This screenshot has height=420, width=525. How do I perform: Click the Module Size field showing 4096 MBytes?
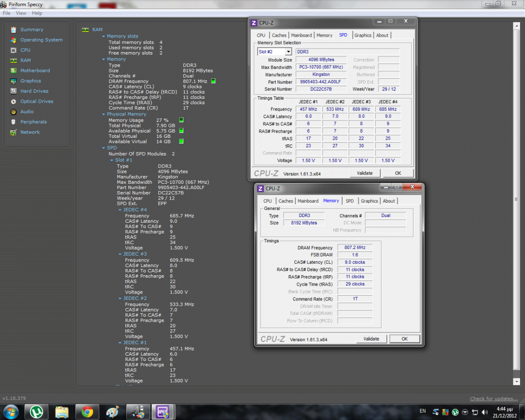pos(321,60)
